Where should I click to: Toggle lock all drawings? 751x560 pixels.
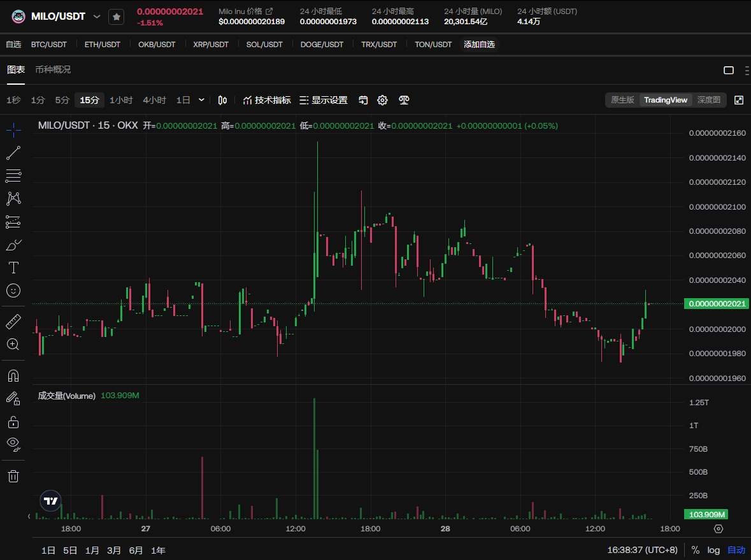pos(13,422)
